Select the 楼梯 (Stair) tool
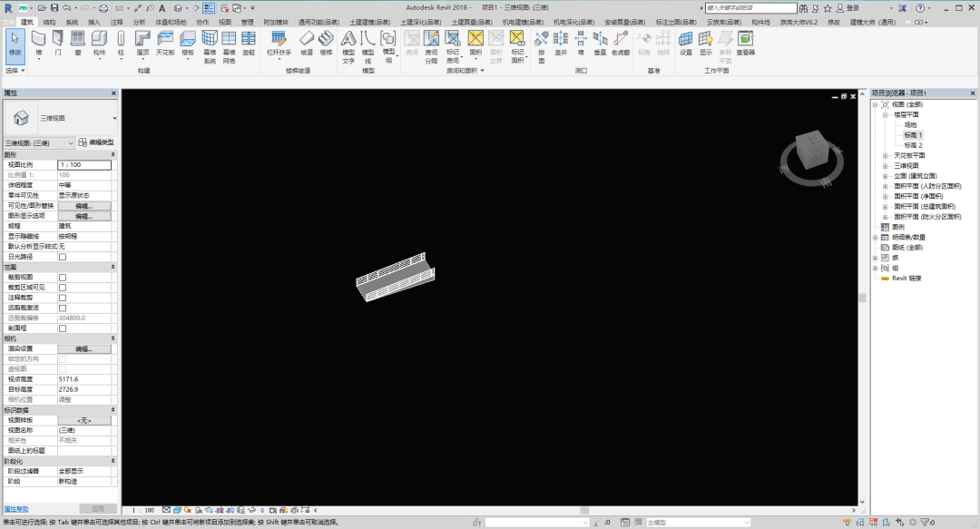Image resolution: width=980 pixels, height=529 pixels. pos(326,44)
